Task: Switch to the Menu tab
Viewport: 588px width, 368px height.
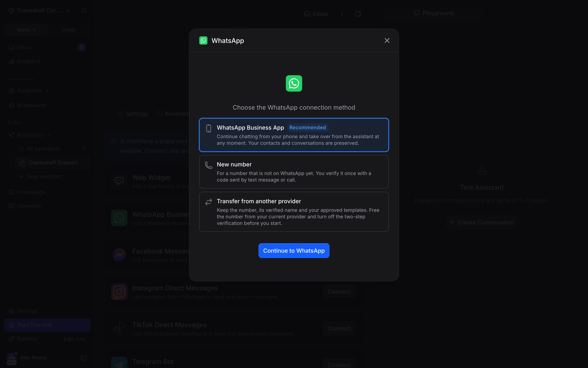Action: point(26,30)
